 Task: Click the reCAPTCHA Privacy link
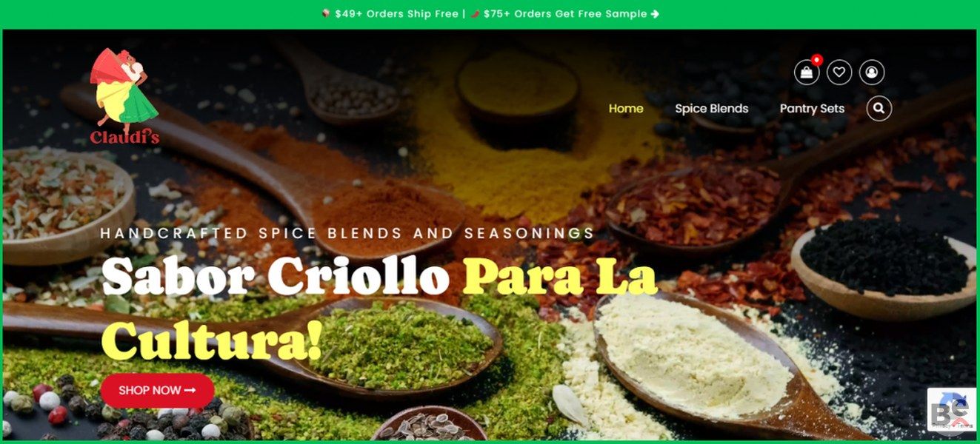click(941, 426)
